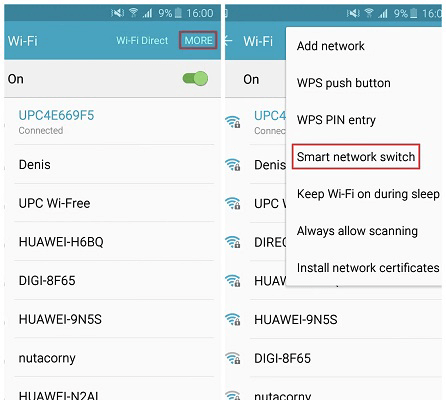This screenshot has width=446, height=400.
Task: Tap Wi-Fi signal icon beside HUAWEI-9N5S in right panel
Action: 233,319
